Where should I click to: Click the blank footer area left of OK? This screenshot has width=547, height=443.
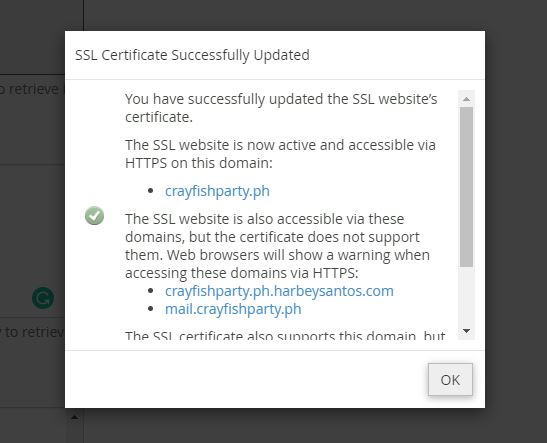pos(244,380)
